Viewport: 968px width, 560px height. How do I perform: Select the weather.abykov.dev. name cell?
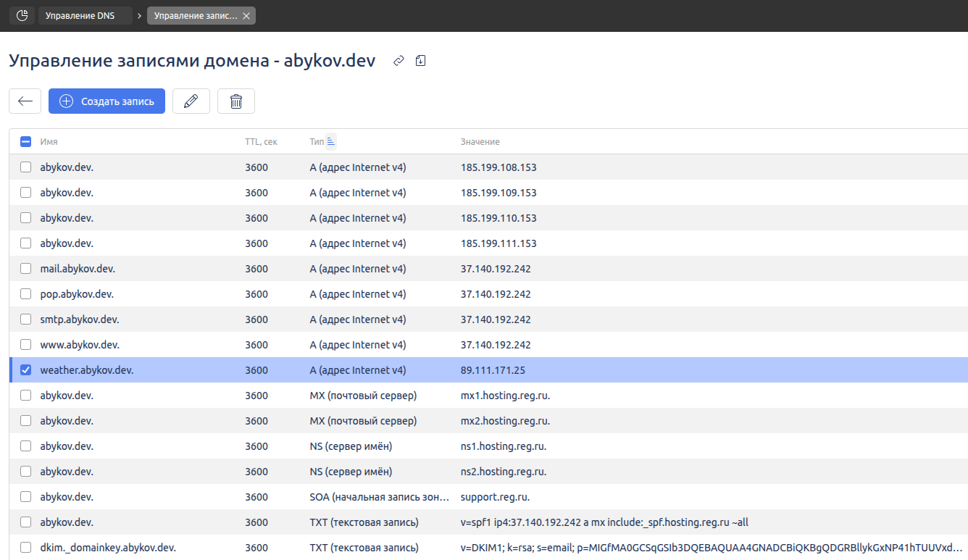87,370
